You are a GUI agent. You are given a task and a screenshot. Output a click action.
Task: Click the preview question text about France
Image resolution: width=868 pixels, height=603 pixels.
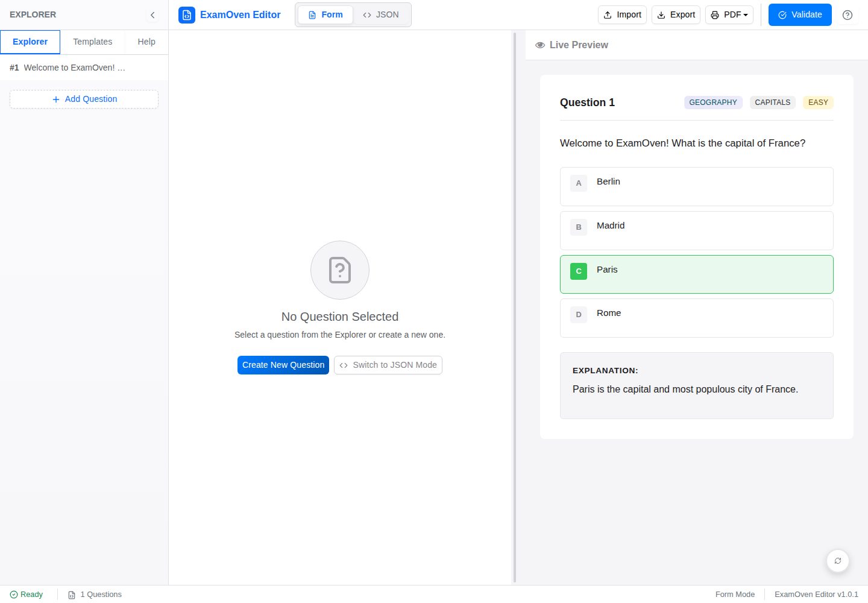pyautogui.click(x=682, y=144)
